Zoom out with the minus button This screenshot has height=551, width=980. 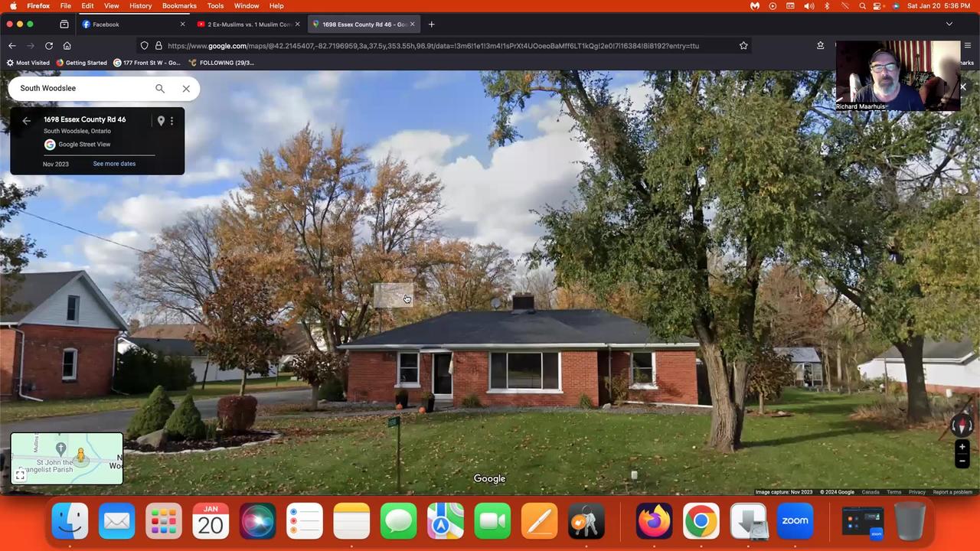pyautogui.click(x=962, y=461)
